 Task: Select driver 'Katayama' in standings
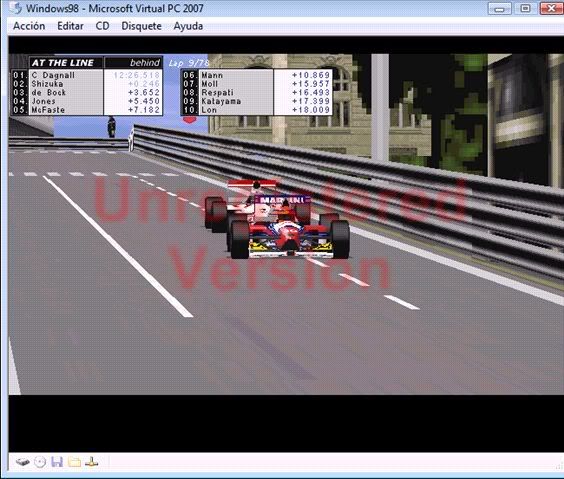(x=221, y=101)
